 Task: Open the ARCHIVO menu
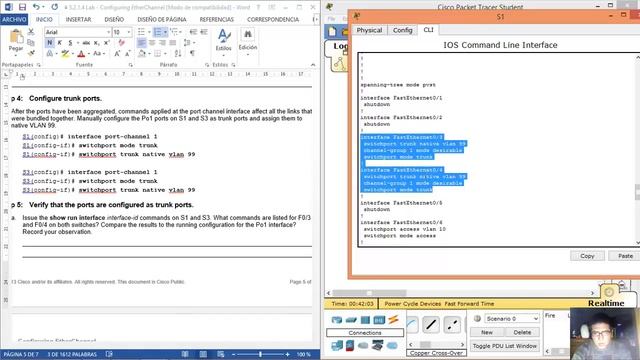tap(14, 19)
